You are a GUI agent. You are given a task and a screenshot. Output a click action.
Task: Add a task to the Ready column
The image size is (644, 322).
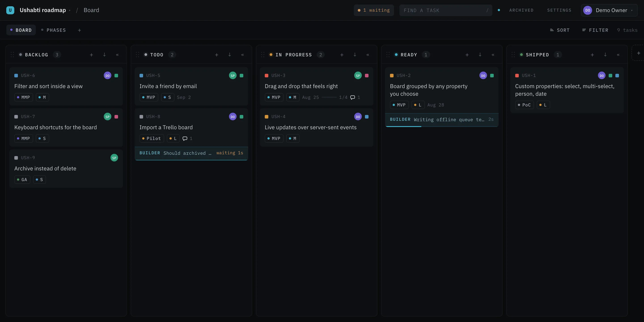pos(467,55)
